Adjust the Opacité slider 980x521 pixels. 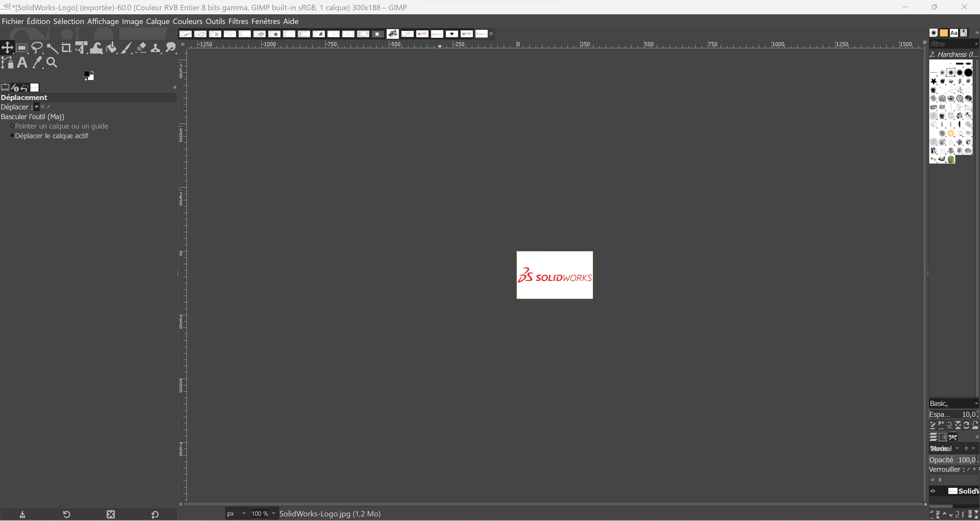(953, 460)
